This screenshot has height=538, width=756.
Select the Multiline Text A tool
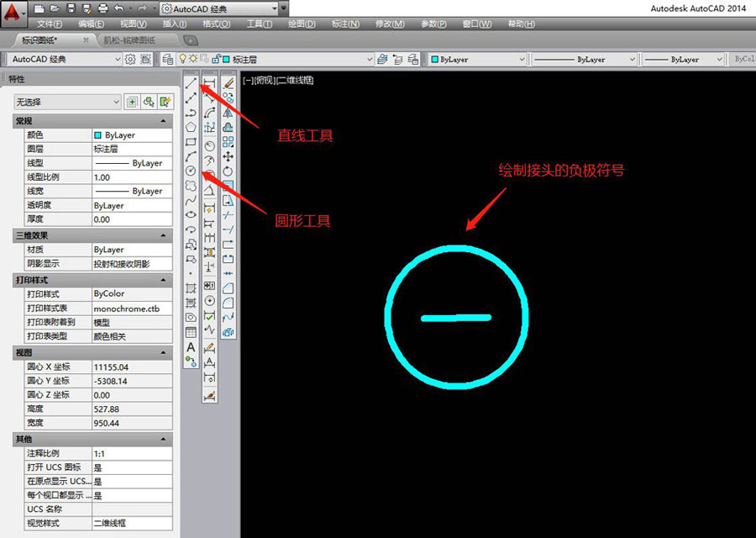click(x=191, y=347)
